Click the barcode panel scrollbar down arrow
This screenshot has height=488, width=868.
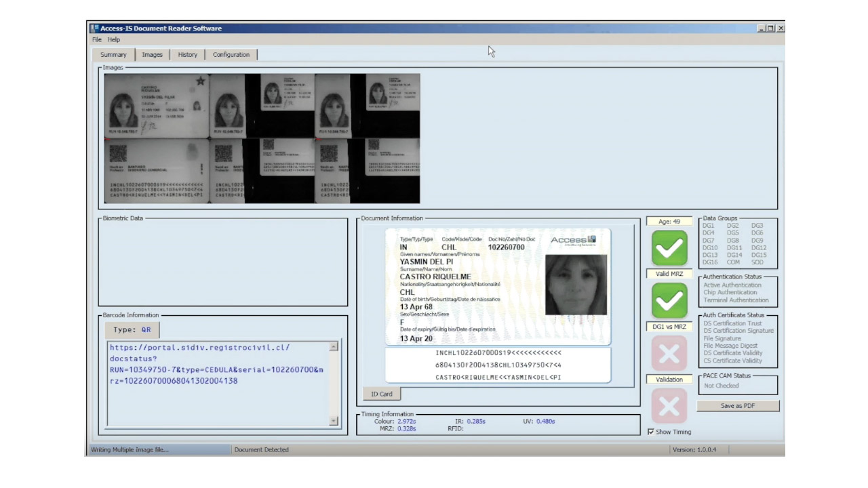[x=334, y=421]
